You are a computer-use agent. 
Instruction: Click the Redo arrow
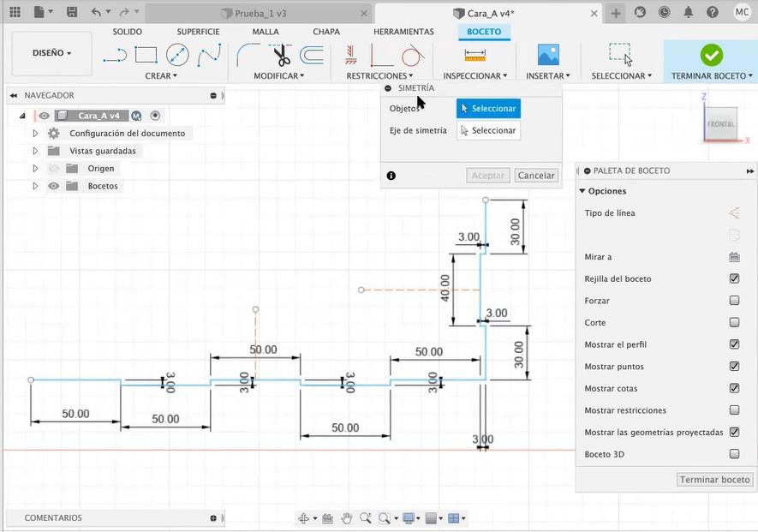[125, 12]
